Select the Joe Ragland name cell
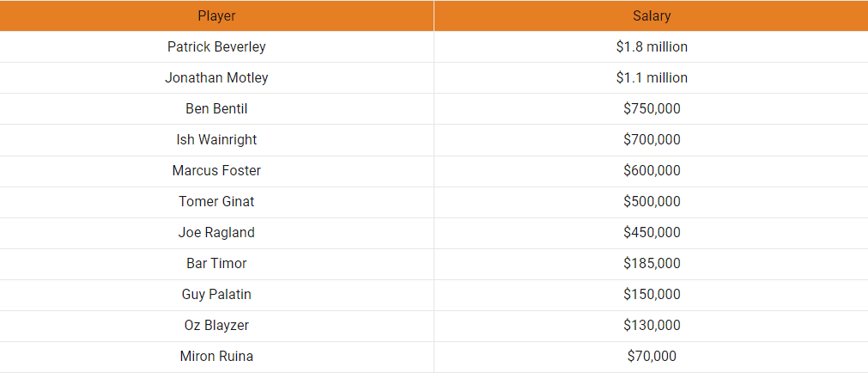The image size is (868, 373). (x=216, y=232)
